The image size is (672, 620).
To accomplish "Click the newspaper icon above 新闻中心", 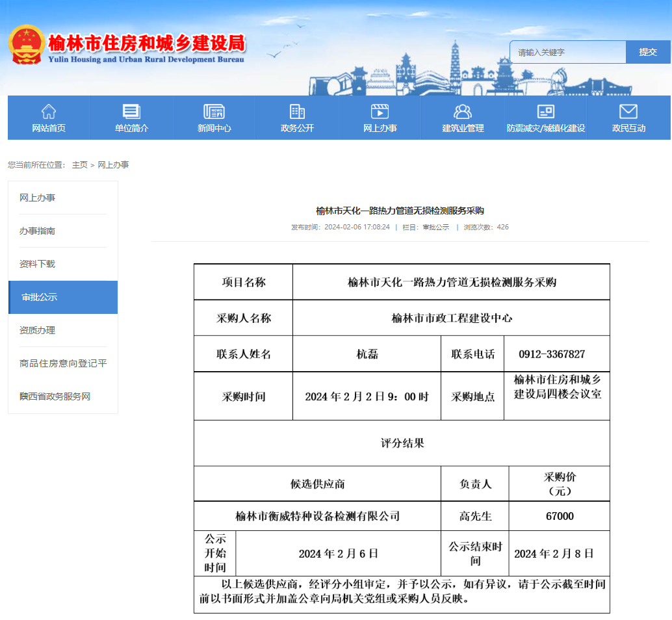I will (214, 111).
